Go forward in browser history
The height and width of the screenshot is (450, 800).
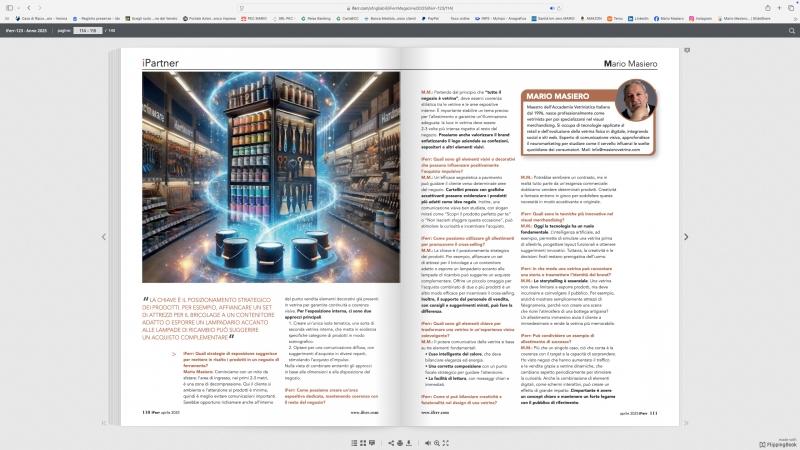click(x=40, y=8)
